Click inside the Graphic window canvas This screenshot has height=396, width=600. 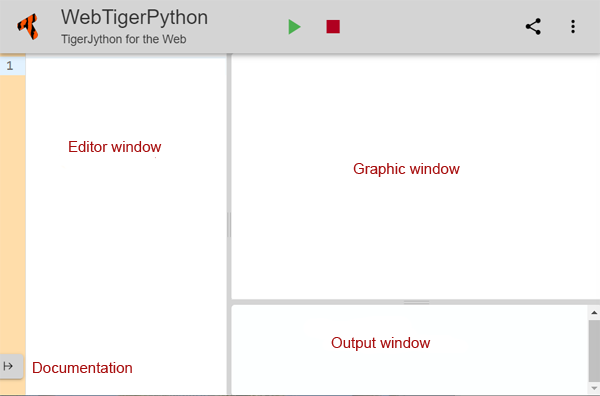pos(416,176)
